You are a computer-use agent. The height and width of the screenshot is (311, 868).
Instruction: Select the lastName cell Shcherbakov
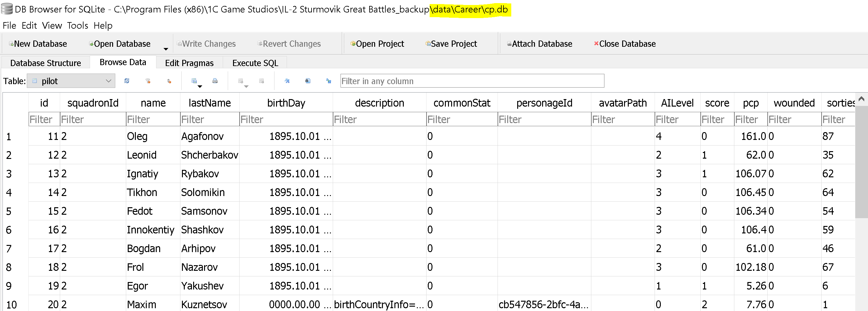[x=210, y=155]
